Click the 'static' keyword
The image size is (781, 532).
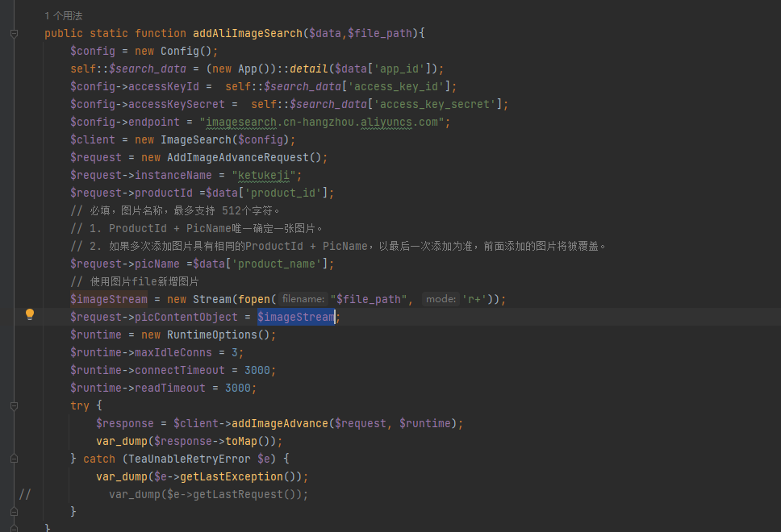coord(109,33)
